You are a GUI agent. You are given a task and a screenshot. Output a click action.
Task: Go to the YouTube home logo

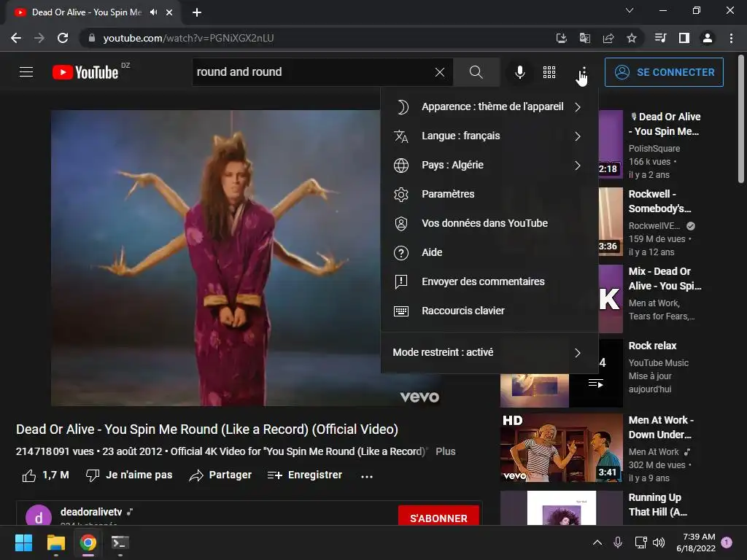(x=86, y=72)
